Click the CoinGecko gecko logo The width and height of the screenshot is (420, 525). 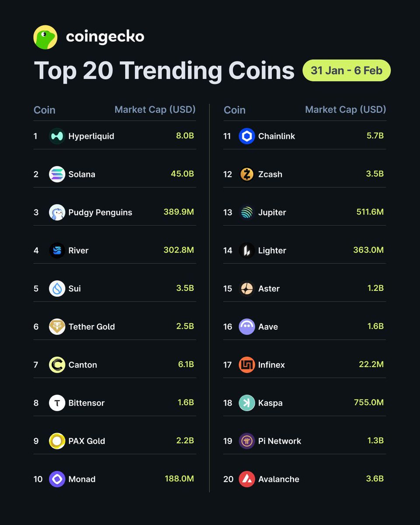pyautogui.click(x=45, y=37)
